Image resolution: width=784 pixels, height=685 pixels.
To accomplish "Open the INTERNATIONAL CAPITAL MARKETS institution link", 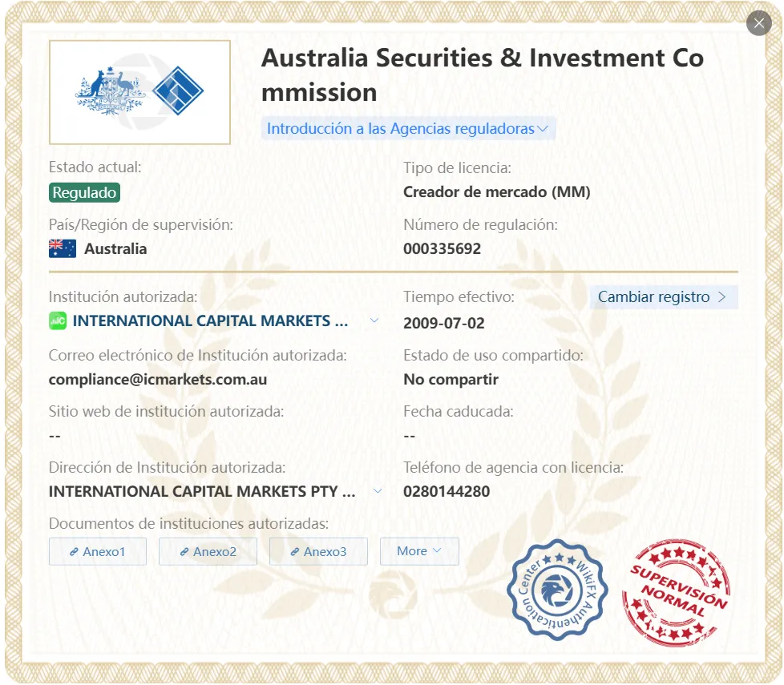I will click(210, 320).
